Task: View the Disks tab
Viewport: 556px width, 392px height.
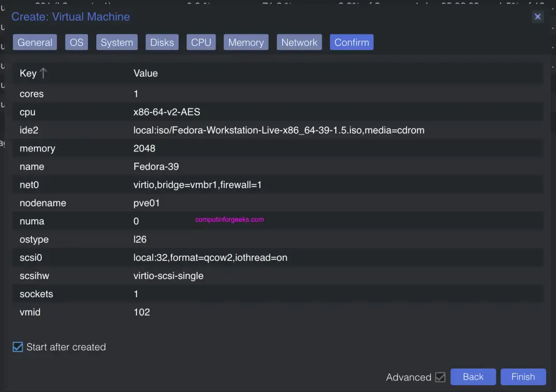Action: [x=161, y=42]
